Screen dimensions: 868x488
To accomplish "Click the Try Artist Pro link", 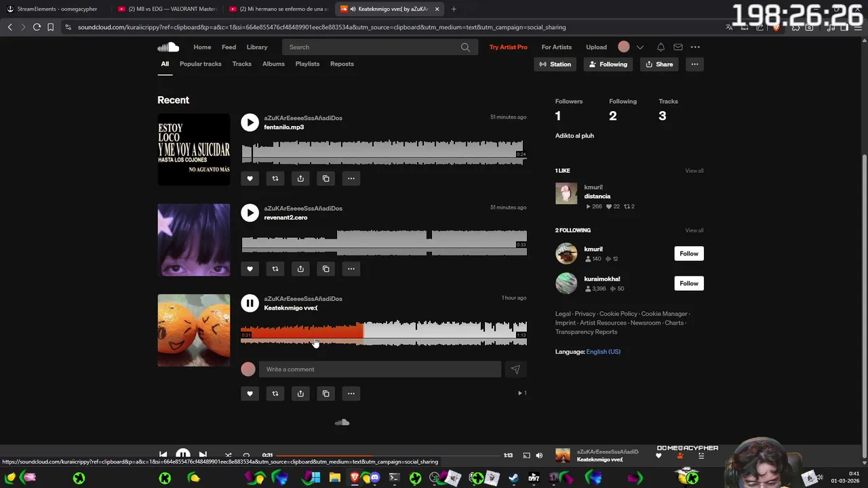I will point(509,47).
